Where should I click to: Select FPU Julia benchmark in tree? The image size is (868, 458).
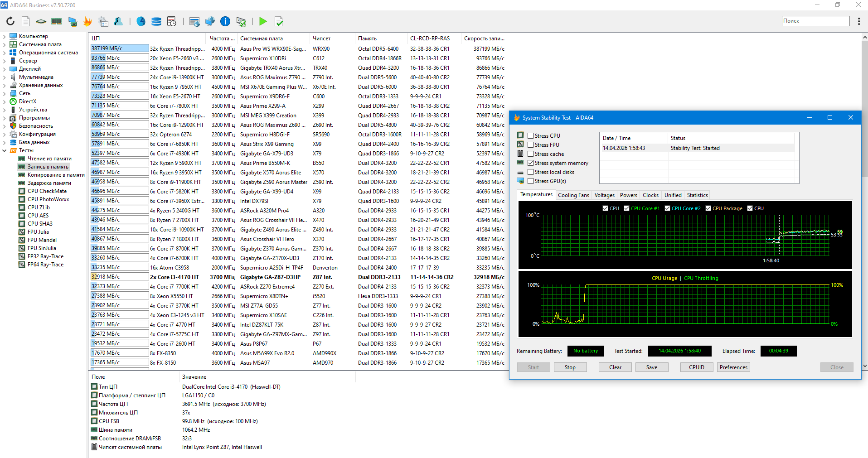[x=38, y=232]
